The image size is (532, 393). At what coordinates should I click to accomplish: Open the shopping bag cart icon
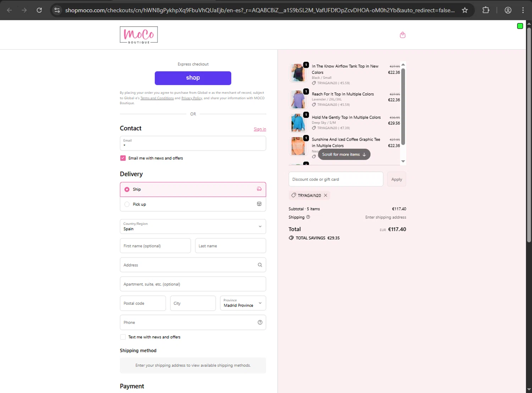(x=403, y=35)
